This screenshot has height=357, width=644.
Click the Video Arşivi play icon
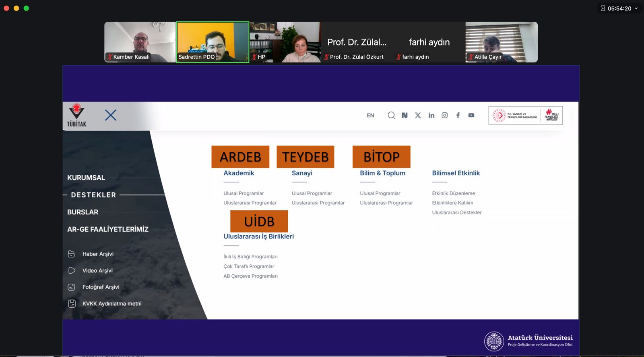[72, 270]
